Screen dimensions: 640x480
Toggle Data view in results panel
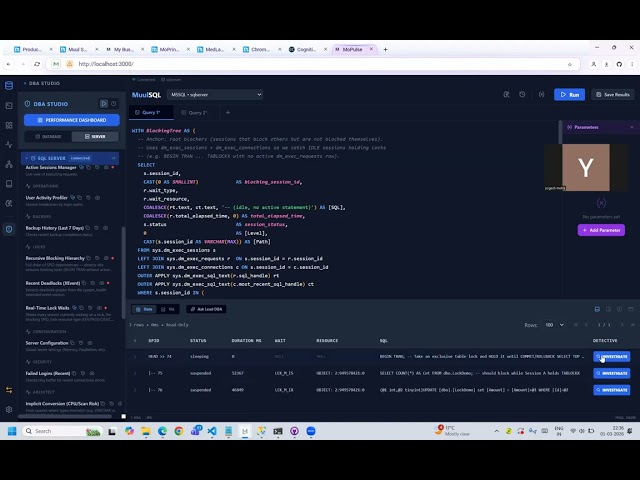tap(144, 309)
